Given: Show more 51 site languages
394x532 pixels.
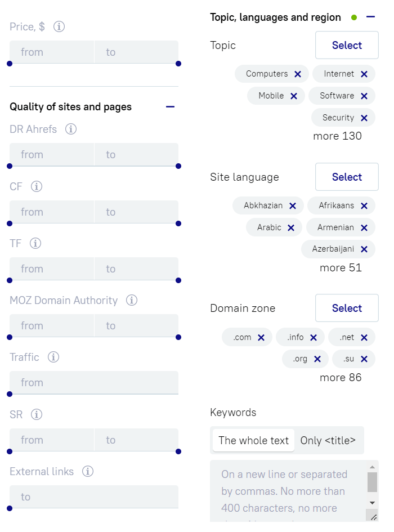Looking at the screenshot, I should (x=341, y=267).
